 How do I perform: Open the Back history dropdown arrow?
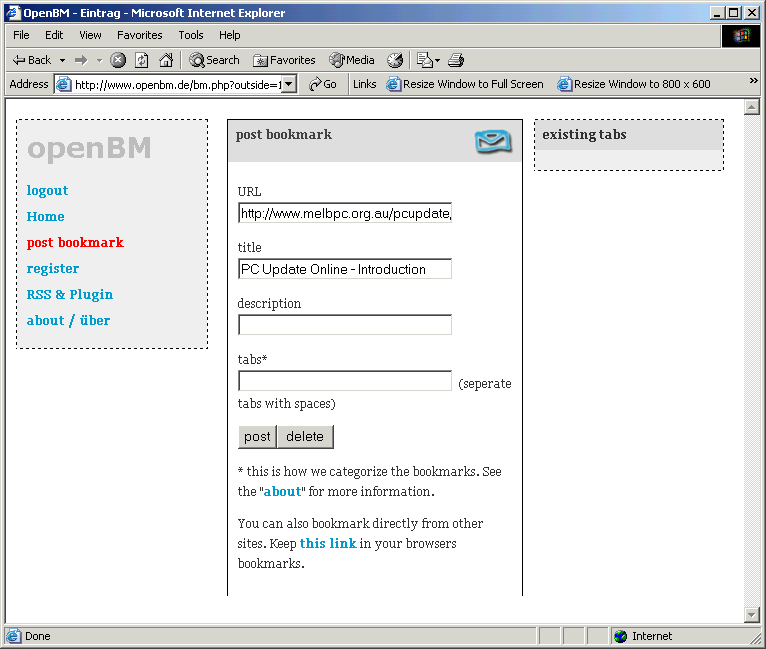click(63, 61)
